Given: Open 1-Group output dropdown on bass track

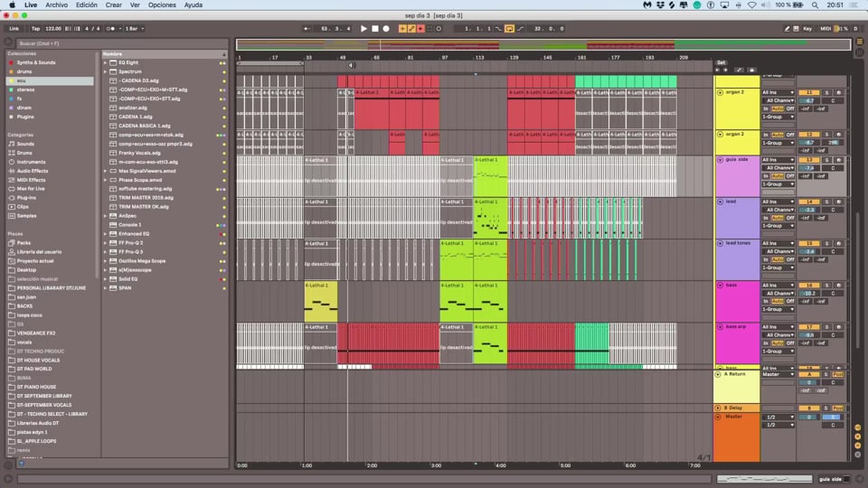Looking at the screenshot, I should (778, 309).
